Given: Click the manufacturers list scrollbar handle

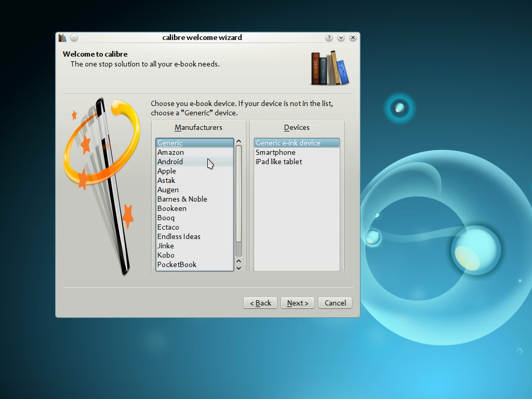Looking at the screenshot, I should [x=238, y=193].
